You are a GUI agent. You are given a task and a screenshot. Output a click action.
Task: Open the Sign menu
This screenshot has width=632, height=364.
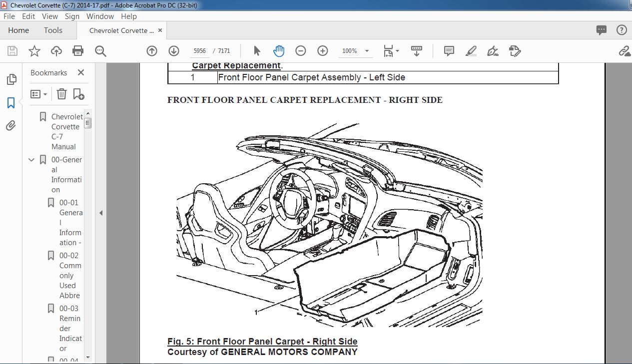(x=72, y=16)
